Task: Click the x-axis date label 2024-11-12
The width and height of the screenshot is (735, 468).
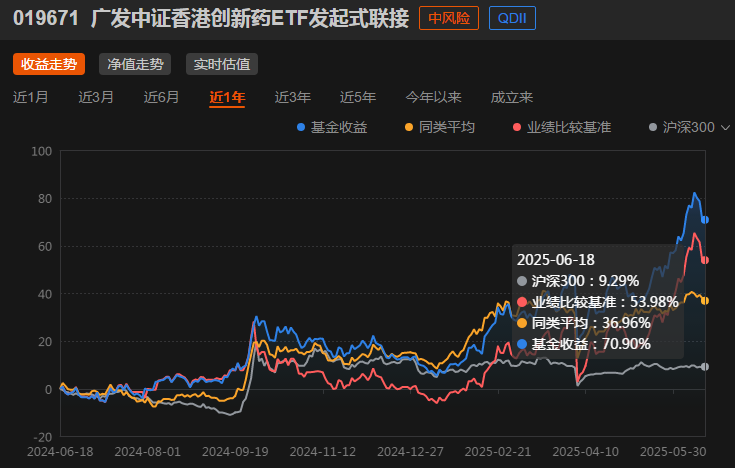Action: (323, 452)
